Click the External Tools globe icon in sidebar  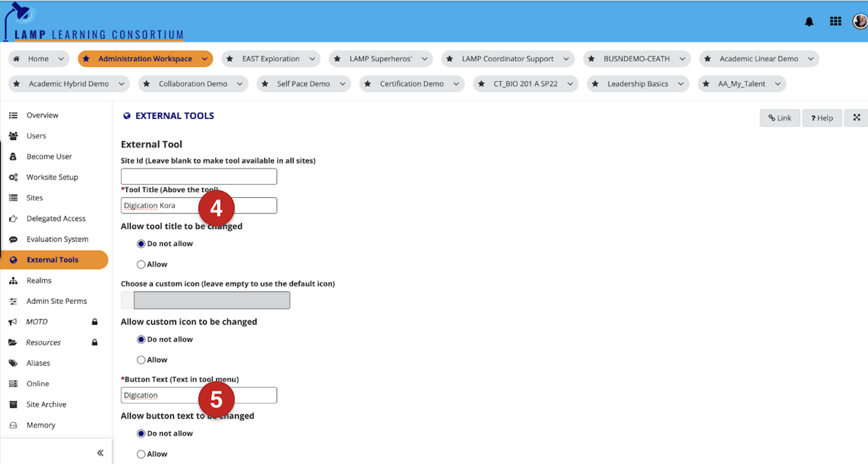pyautogui.click(x=13, y=260)
